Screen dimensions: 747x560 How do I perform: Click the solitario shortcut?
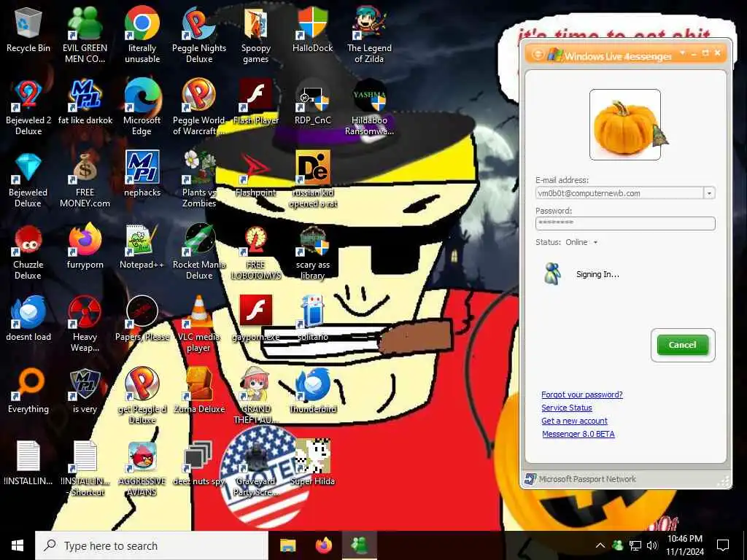313,312
